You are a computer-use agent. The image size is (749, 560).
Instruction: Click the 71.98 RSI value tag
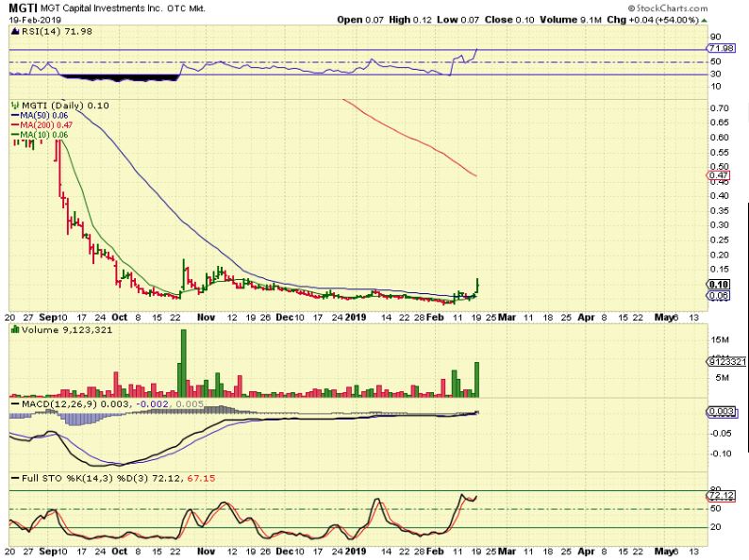coord(721,48)
